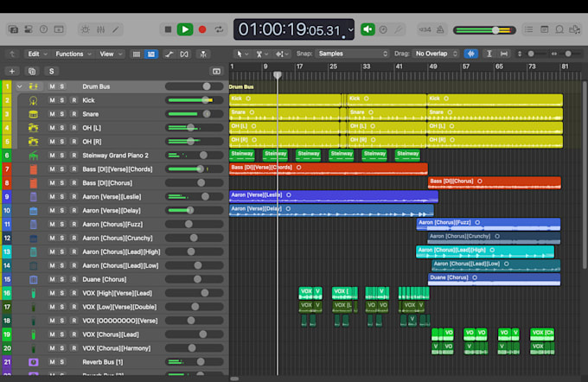Open the Drag No Overlap dropdown
Screen dimensions: 588x382
pyautogui.click(x=436, y=54)
